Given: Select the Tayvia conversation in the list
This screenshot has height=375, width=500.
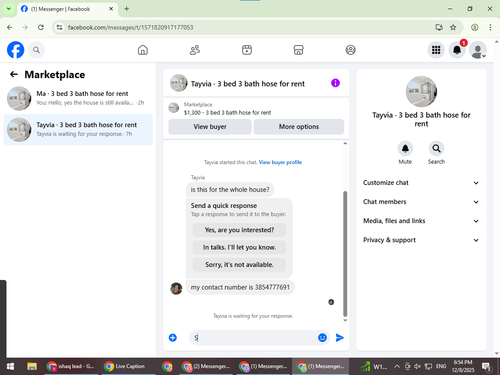Looking at the screenshot, I should tap(78, 130).
